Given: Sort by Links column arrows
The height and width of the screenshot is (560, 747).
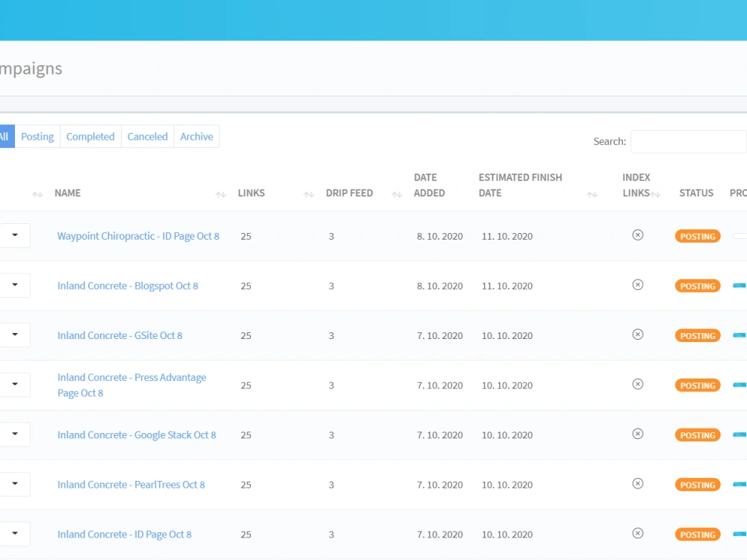Looking at the screenshot, I should [309, 194].
